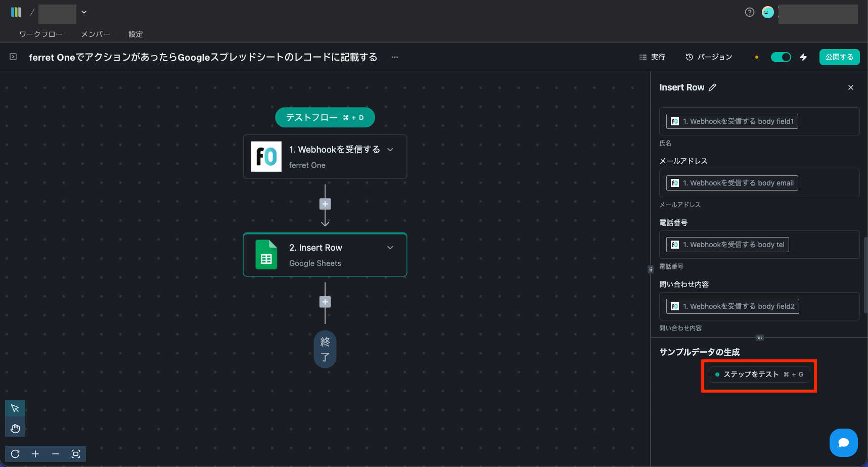Add a step below Webhook node

coord(325,204)
